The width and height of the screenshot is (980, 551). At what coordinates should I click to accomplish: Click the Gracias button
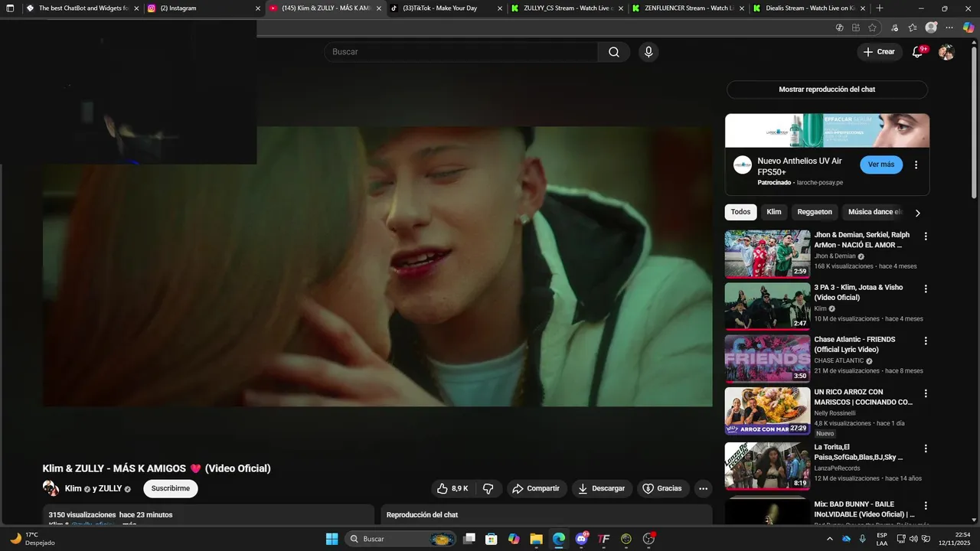click(662, 488)
